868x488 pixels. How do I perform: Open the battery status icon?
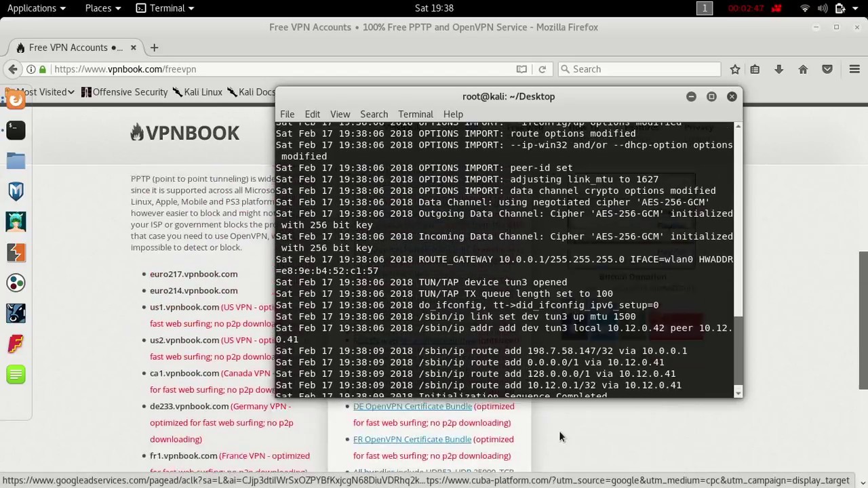tap(840, 8)
